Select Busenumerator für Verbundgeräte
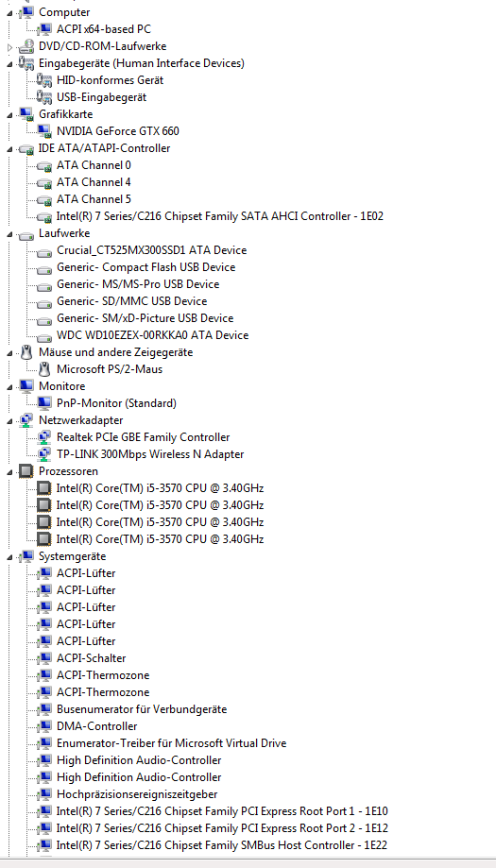The image size is (496, 868). [142, 709]
